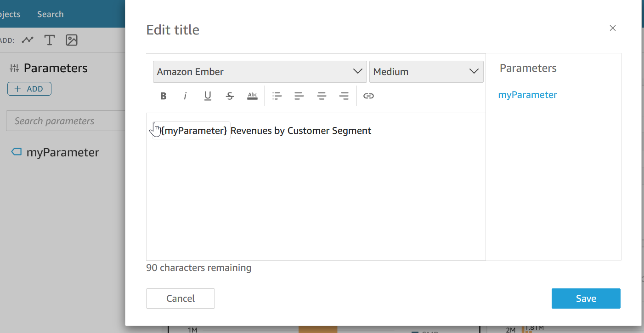Open the Search menu in top bar

pyautogui.click(x=50, y=14)
